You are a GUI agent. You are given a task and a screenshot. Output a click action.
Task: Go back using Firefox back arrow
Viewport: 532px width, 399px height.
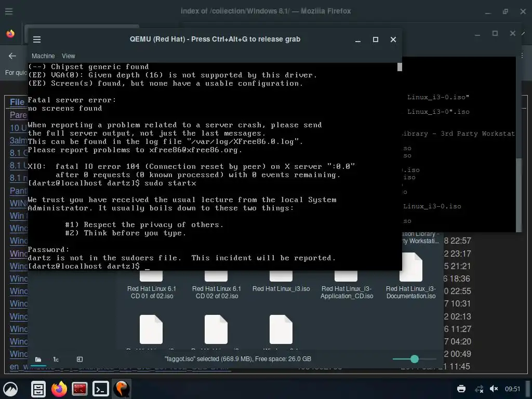[12, 56]
